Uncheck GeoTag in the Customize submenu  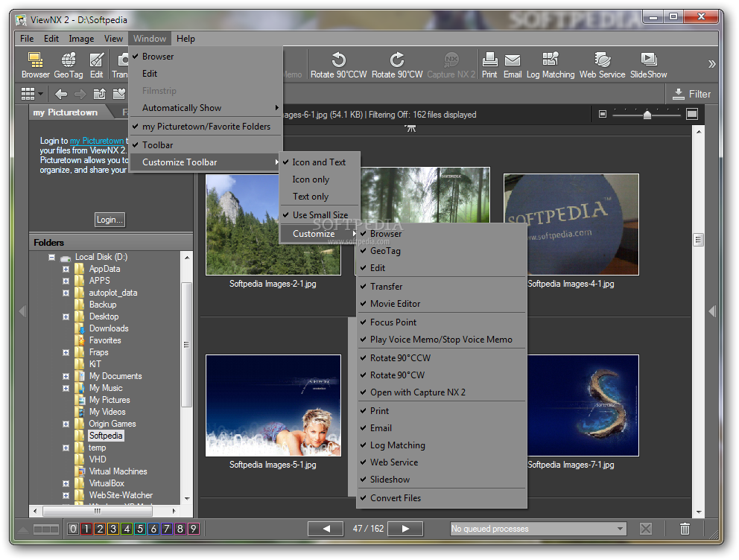point(442,251)
